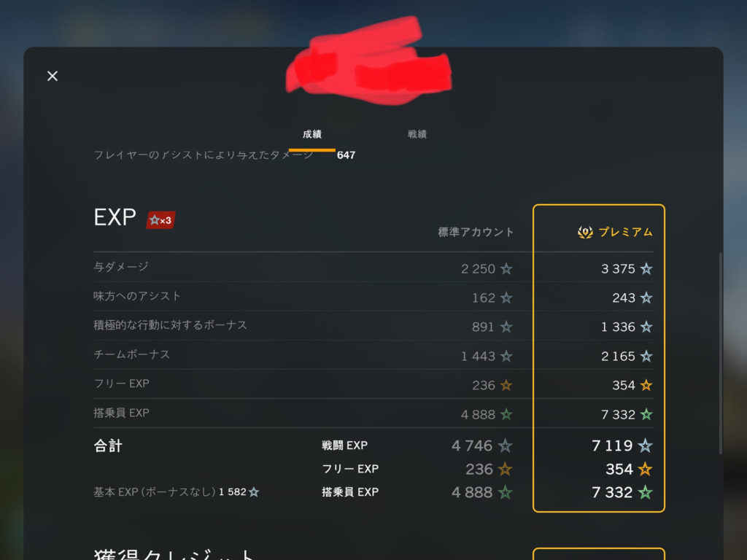Viewport: 747px width, 560px height.
Task: Click the 与ダメージ row label
Action: [121, 267]
